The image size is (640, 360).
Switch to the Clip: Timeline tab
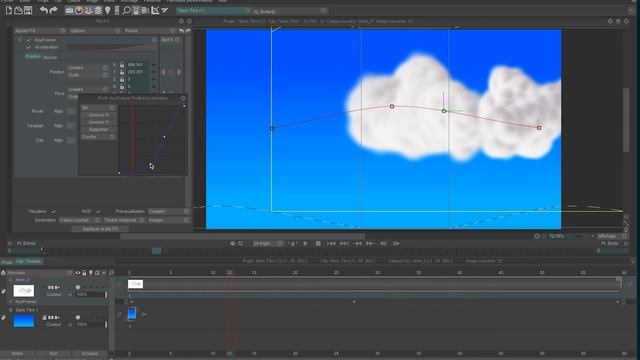tap(29, 261)
